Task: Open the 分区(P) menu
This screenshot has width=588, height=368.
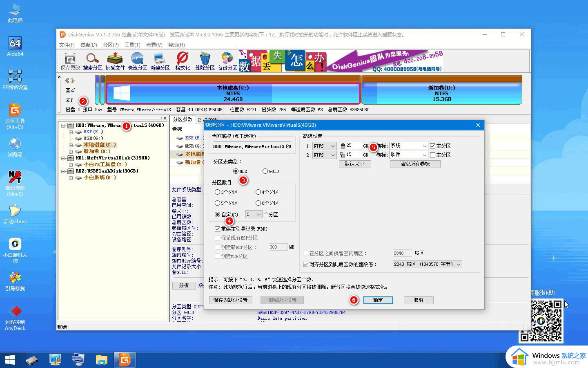Action: 111,45
